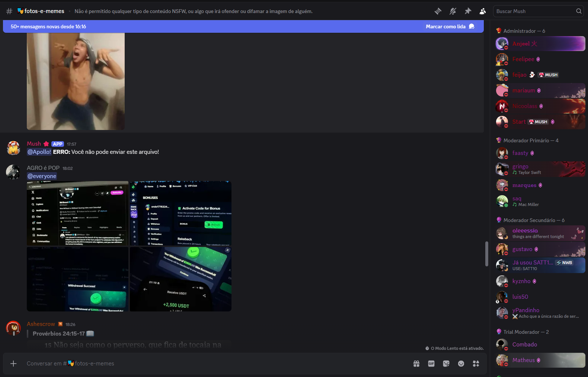Open AGRO é POP username
This screenshot has height=377, width=588.
click(43, 168)
